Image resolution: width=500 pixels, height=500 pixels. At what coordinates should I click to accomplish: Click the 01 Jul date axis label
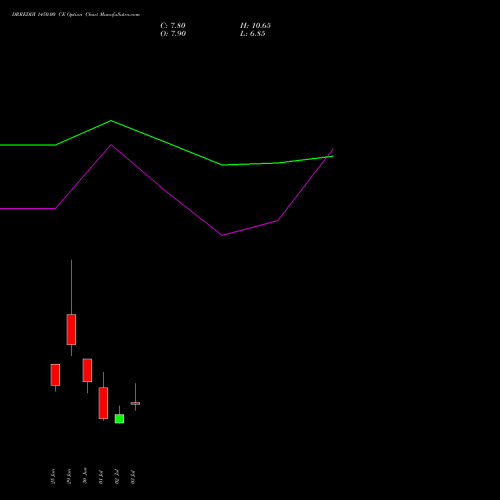tap(101, 477)
